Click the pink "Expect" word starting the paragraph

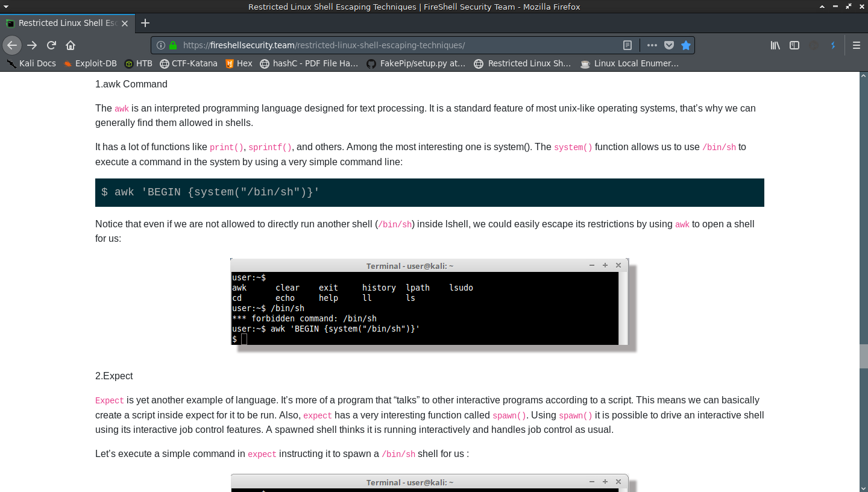tap(110, 400)
